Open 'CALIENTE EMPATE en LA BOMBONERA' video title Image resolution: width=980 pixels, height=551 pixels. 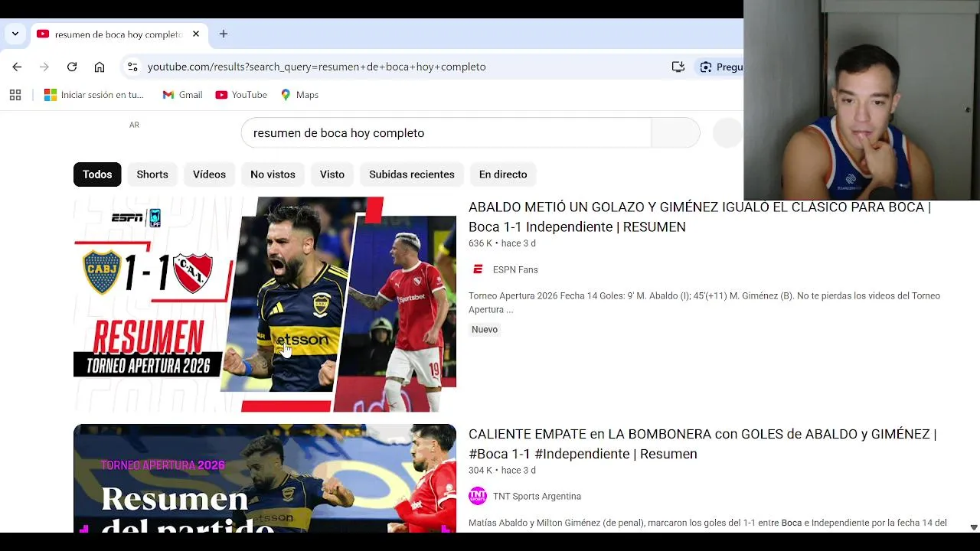point(702,444)
